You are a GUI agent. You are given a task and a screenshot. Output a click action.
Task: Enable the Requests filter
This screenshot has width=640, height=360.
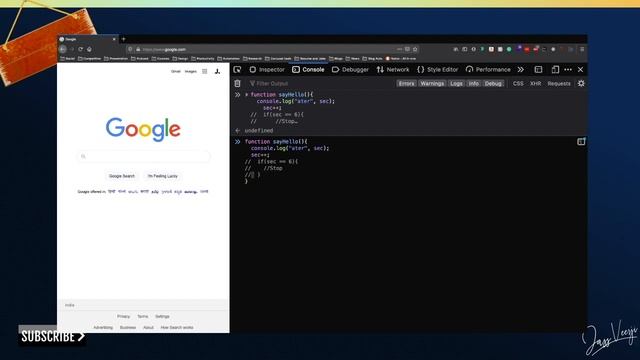click(x=559, y=83)
